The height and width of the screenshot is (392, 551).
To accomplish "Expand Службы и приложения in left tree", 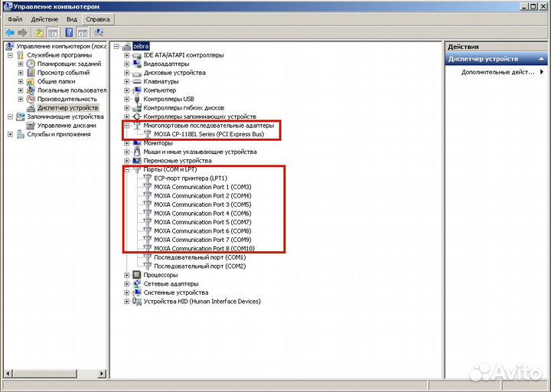I will [10, 134].
